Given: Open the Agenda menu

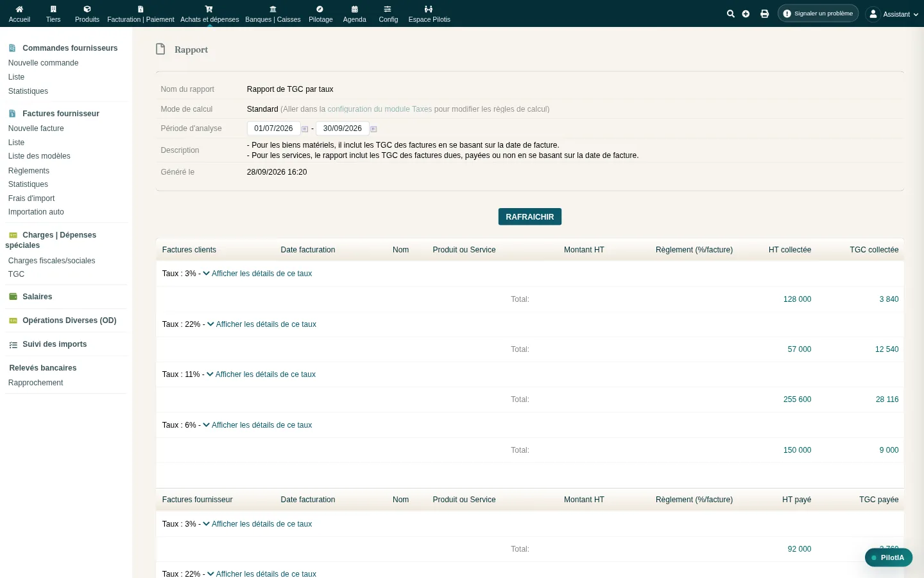Looking at the screenshot, I should click(354, 13).
